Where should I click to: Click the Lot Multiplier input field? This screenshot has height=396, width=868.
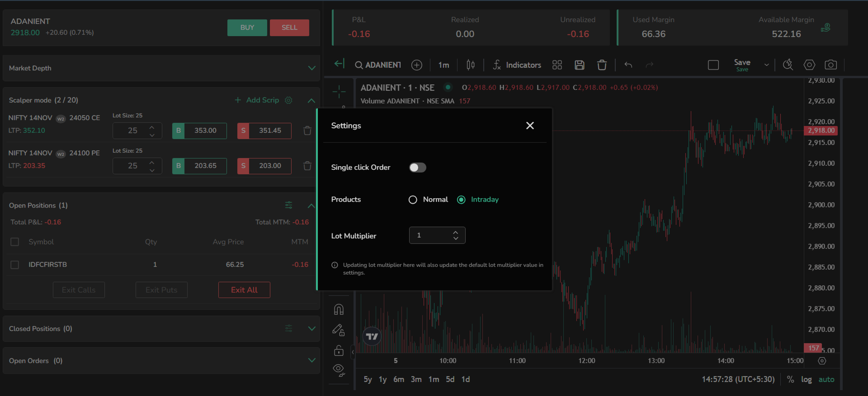[437, 235]
